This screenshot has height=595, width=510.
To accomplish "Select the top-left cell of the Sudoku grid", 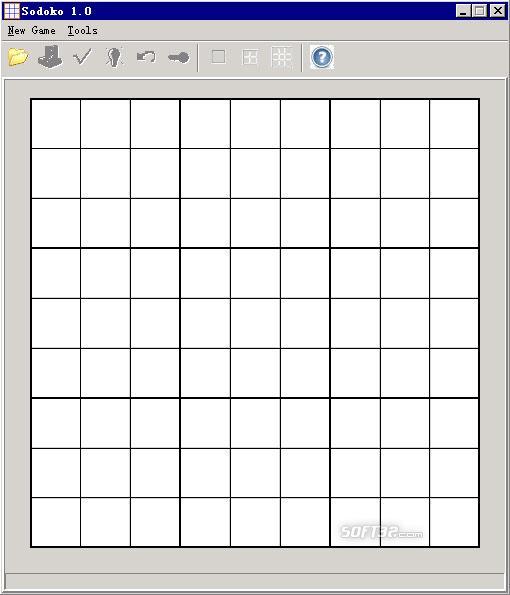I will coord(56,124).
